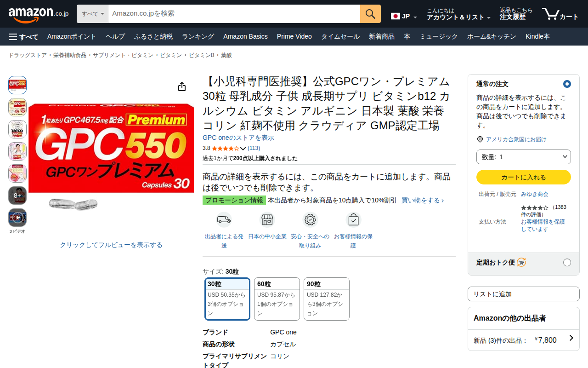Open the アカウント＆リスト dropdown
Viewport: 588px width, 368px height.
pyautogui.click(x=458, y=14)
